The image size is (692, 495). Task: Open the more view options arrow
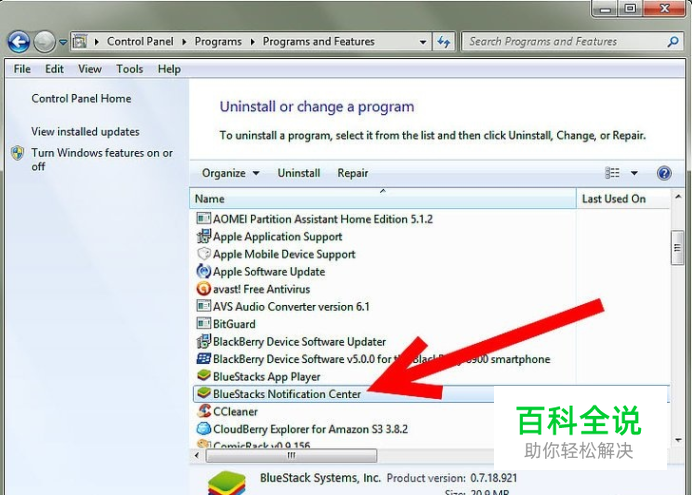click(x=634, y=173)
